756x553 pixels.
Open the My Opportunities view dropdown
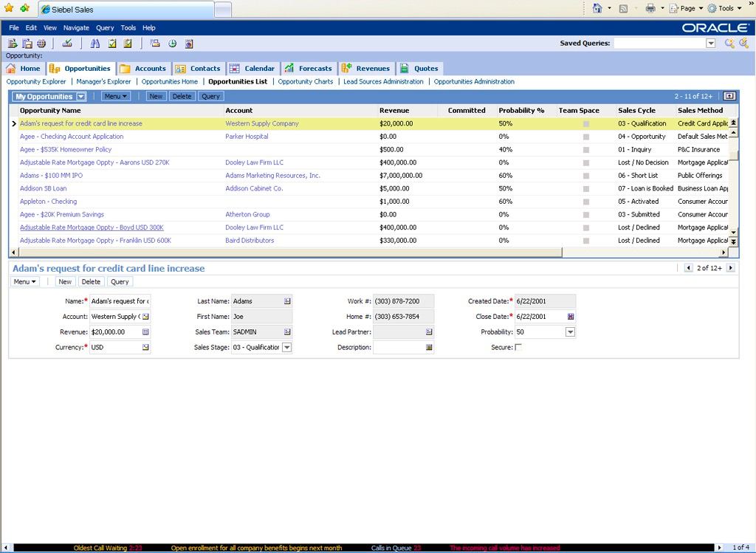tap(81, 97)
